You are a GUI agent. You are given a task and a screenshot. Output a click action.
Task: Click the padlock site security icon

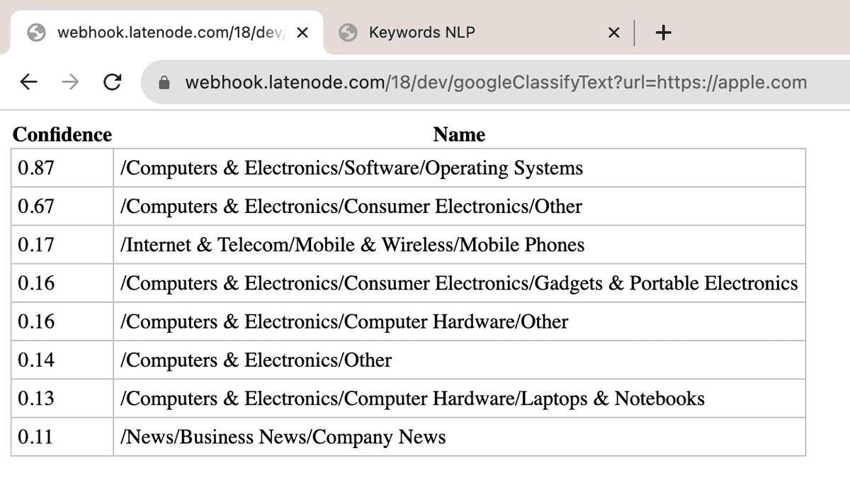point(164,83)
